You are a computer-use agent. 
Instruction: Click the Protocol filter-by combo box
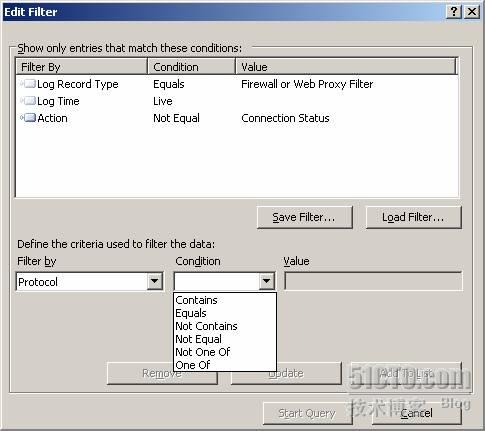pyautogui.click(x=89, y=282)
